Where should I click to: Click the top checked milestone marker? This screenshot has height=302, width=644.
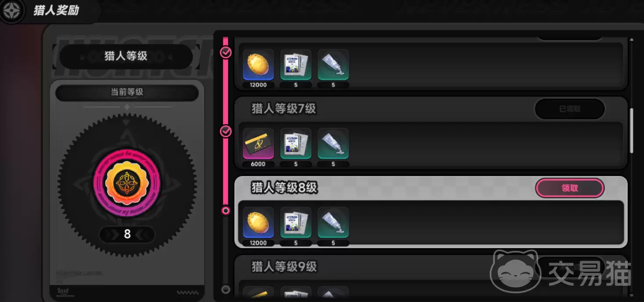click(226, 53)
